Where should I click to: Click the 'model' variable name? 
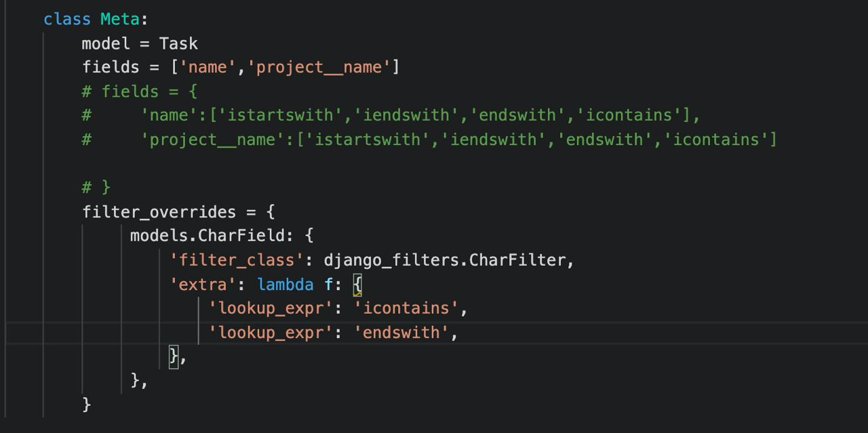[x=106, y=43]
